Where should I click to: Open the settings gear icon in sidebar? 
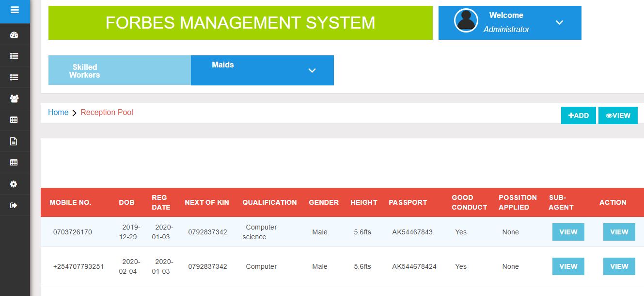pos(14,184)
